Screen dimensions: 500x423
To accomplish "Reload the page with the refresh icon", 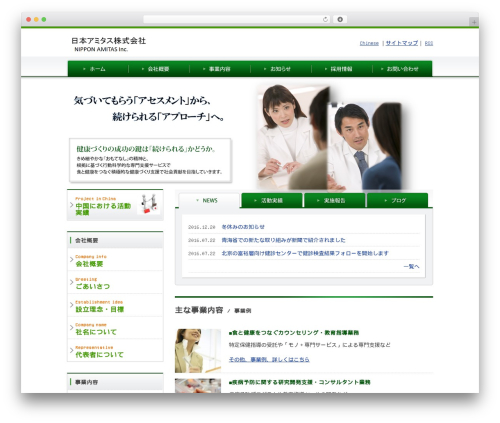I will click(x=325, y=20).
